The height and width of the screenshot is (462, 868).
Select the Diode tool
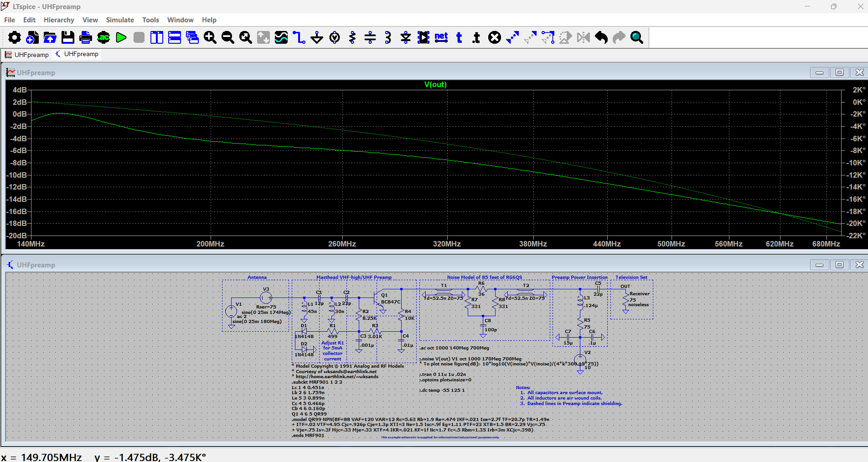tap(406, 37)
